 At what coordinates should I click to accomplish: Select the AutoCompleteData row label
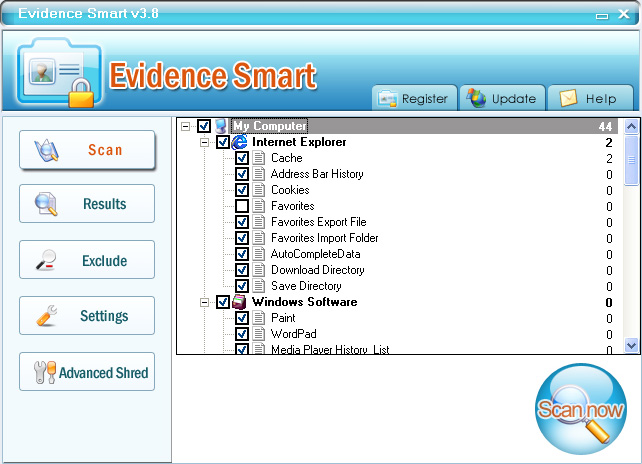pos(315,254)
